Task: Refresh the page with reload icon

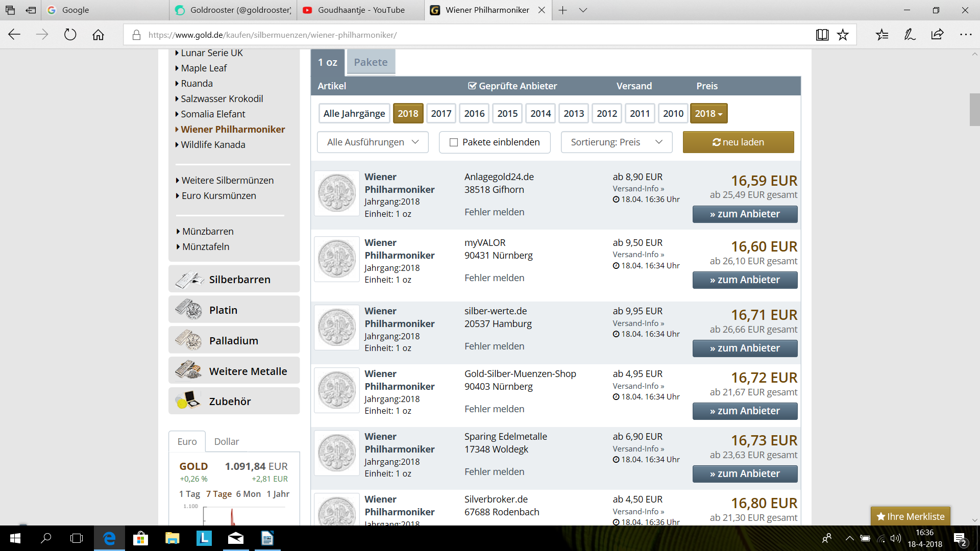Action: point(70,35)
